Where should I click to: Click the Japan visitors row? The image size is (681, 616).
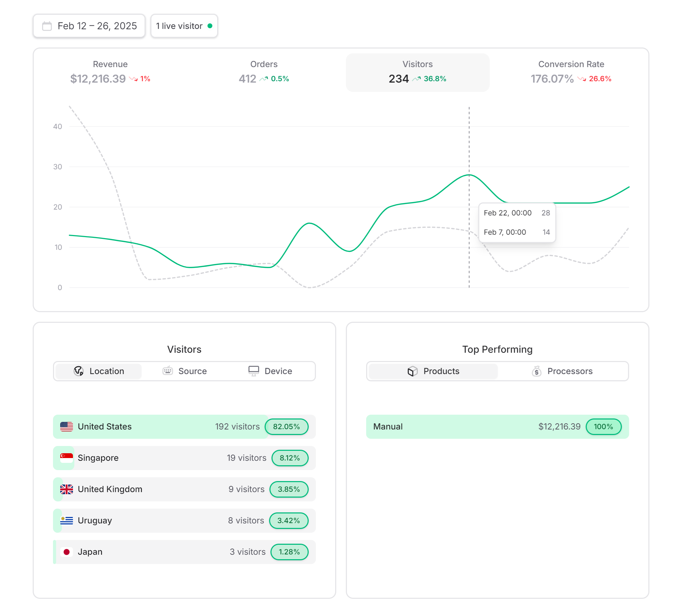point(184,552)
